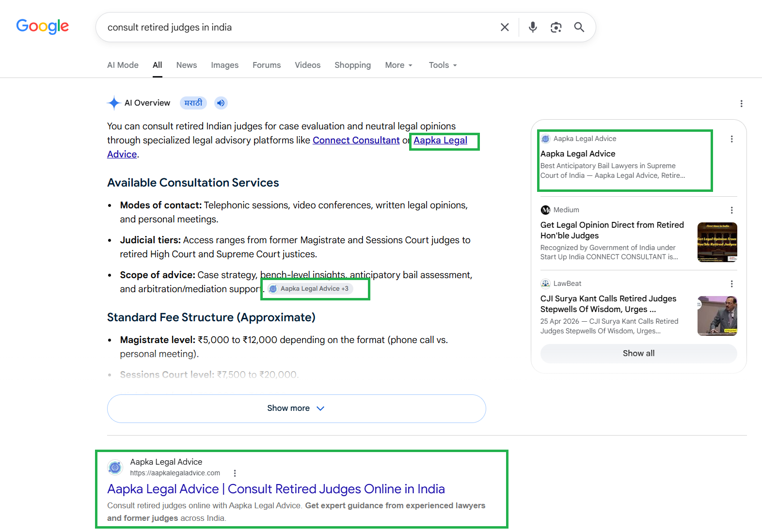This screenshot has width=762, height=532.
Task: Open options for Medium source card
Action: [731, 210]
